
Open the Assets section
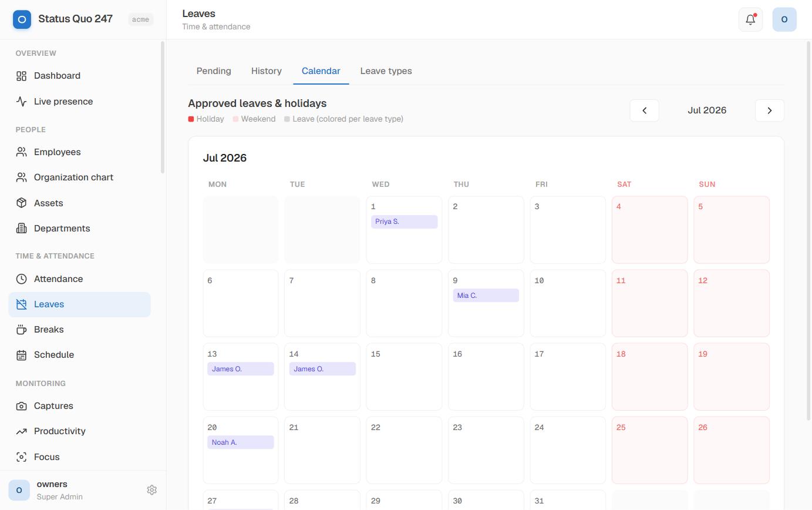point(80,203)
